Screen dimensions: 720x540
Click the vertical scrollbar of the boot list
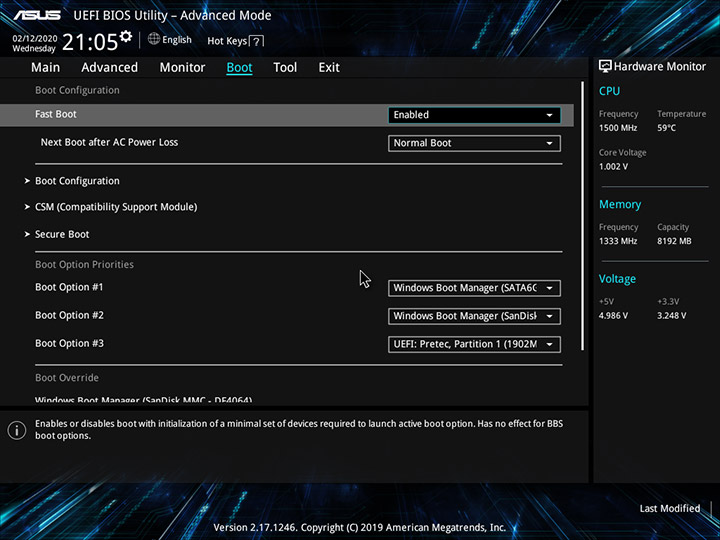[583, 216]
